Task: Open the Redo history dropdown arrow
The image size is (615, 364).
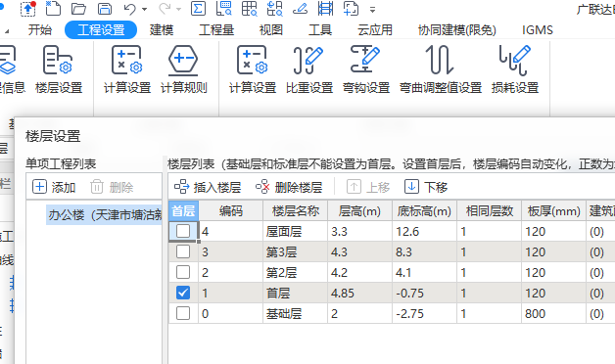Action: [x=179, y=9]
